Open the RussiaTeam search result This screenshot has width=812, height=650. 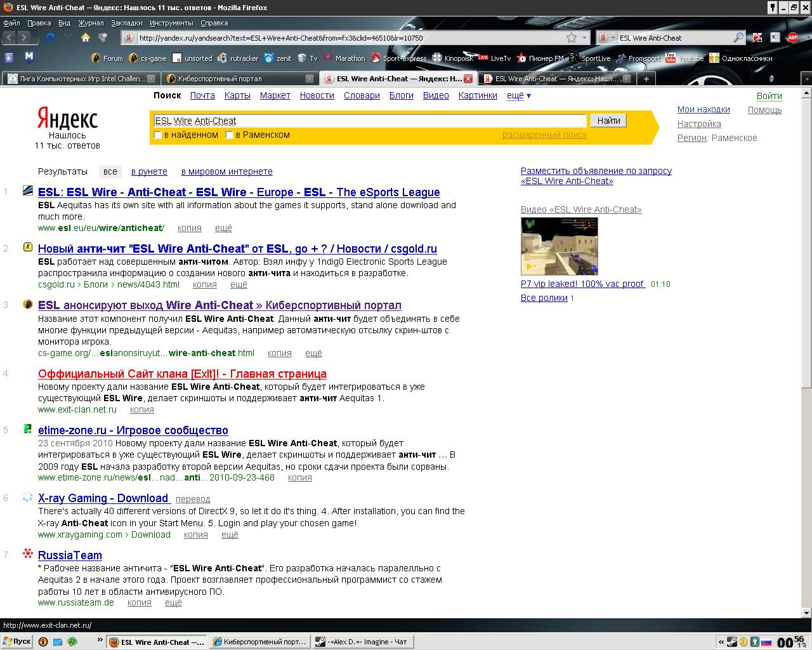[x=70, y=555]
